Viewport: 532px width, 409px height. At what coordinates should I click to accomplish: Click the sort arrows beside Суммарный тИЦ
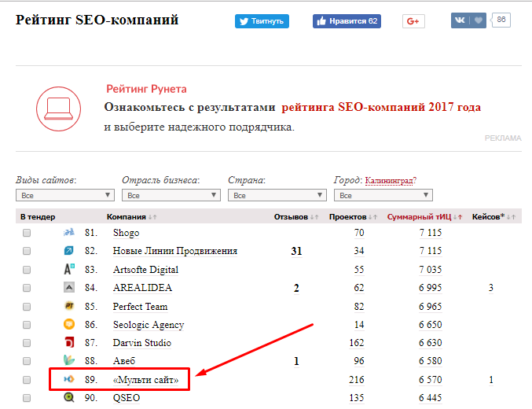pyautogui.click(x=458, y=217)
